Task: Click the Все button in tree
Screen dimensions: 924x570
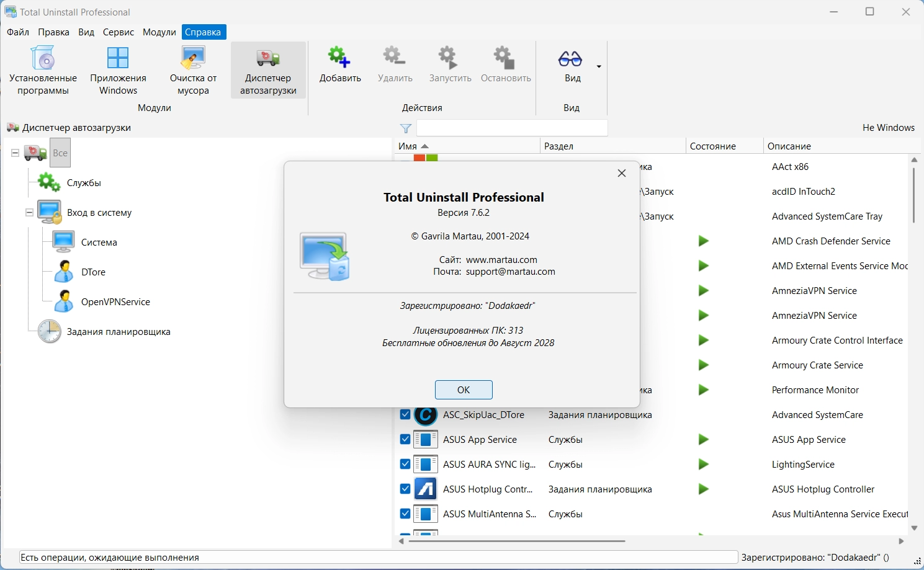Action: click(x=60, y=153)
